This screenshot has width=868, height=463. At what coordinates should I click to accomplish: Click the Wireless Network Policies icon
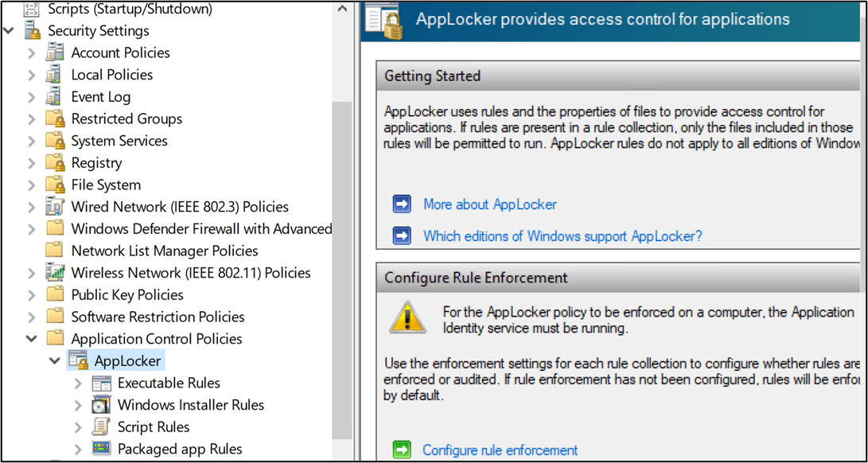(56, 273)
